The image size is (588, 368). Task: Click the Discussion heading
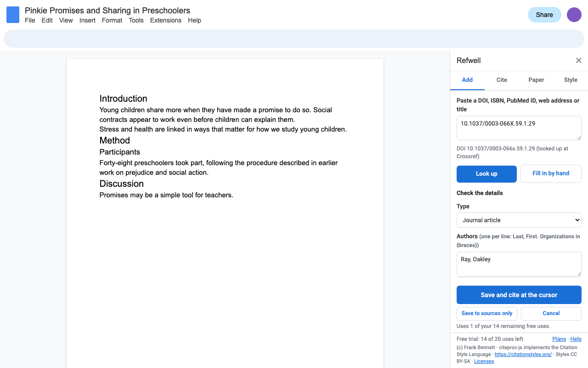point(122,184)
